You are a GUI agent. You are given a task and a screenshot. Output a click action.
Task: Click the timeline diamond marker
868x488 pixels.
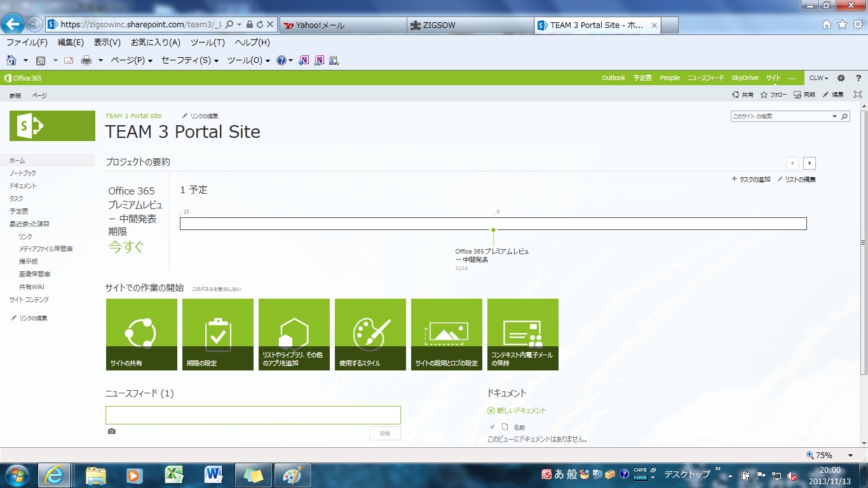(493, 229)
